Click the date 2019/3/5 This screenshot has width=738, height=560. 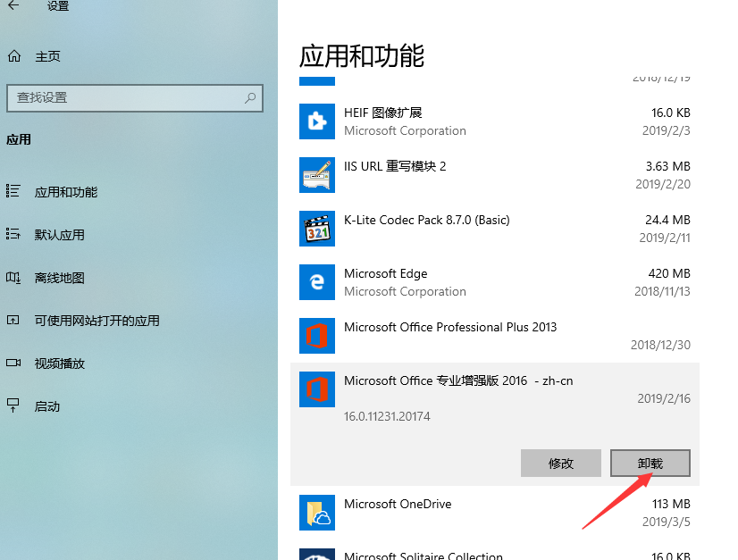coord(666,522)
